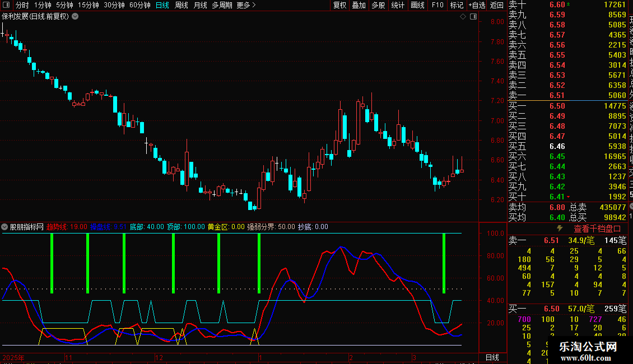633x364 pixels.
Task: Select the 买十 order row at 6.41
Action: [x=567, y=197]
